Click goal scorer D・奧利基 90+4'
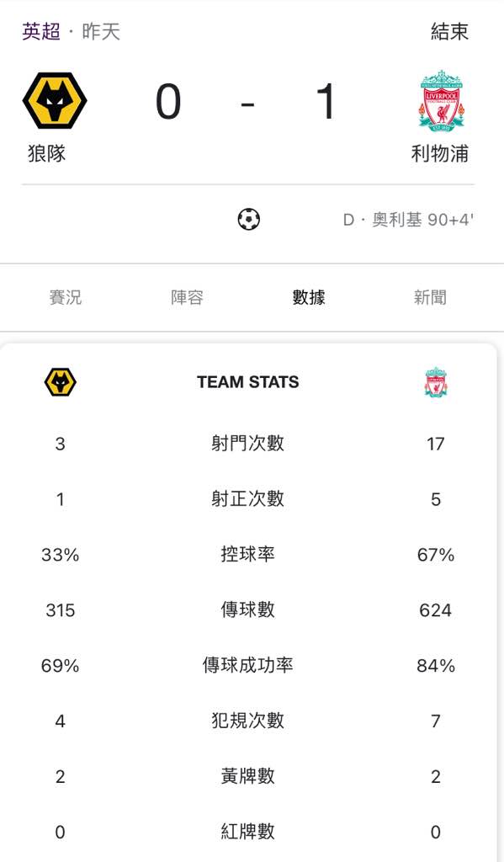Screen dimensions: 504x862 [408, 220]
